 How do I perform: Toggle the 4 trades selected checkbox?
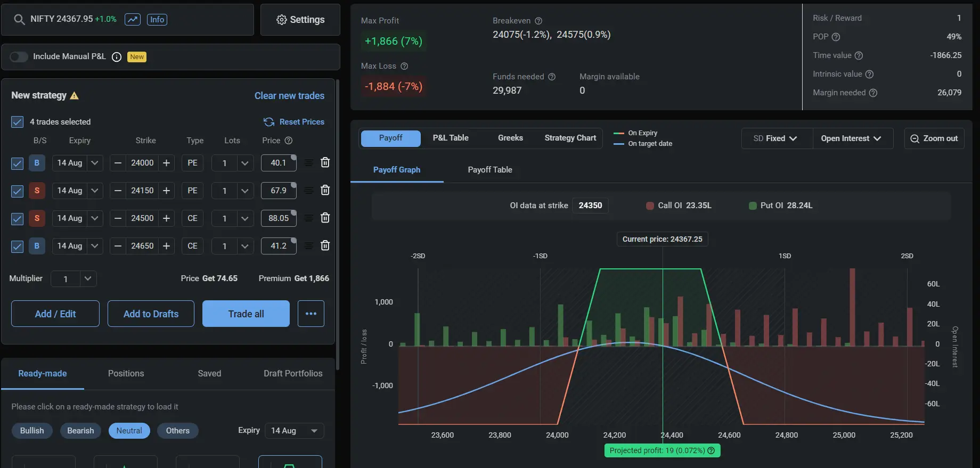click(17, 122)
